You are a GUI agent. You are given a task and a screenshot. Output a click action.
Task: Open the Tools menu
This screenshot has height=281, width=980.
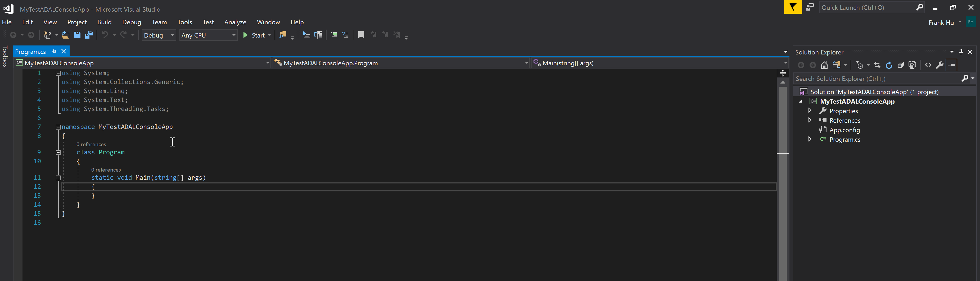(184, 22)
